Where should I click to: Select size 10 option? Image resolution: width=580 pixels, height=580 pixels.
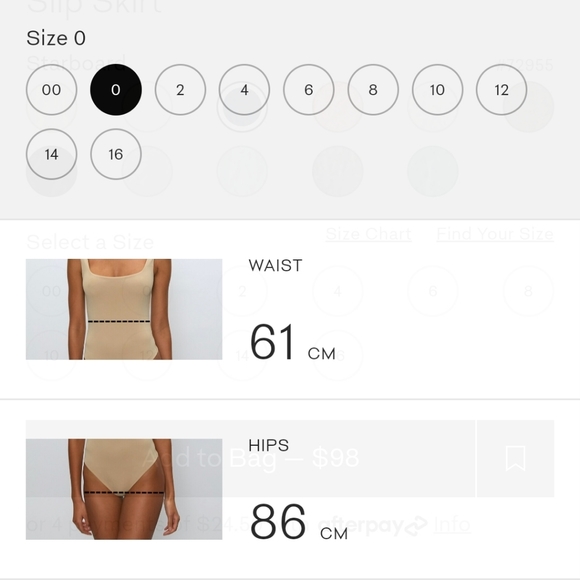pos(437,90)
